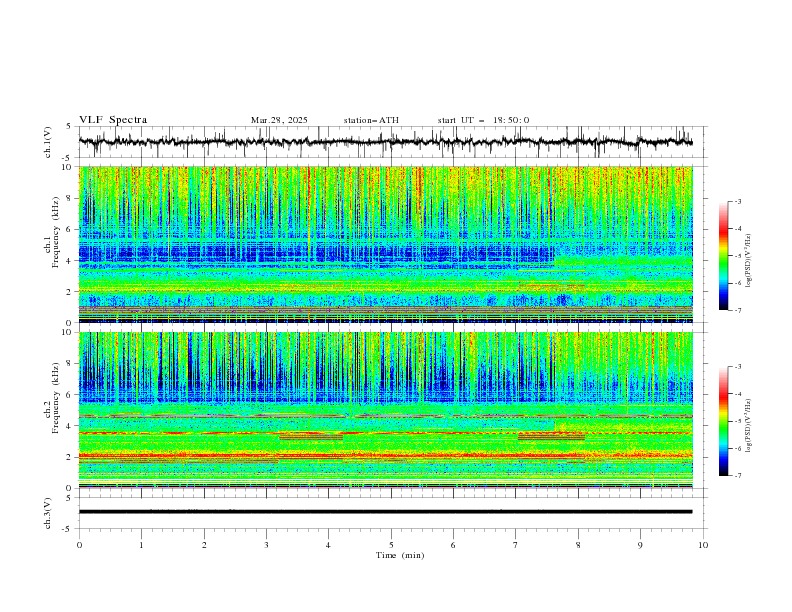Click the '-3' label on ch.1 color bar
Viewport: 792px width, 612px height.
click(737, 201)
